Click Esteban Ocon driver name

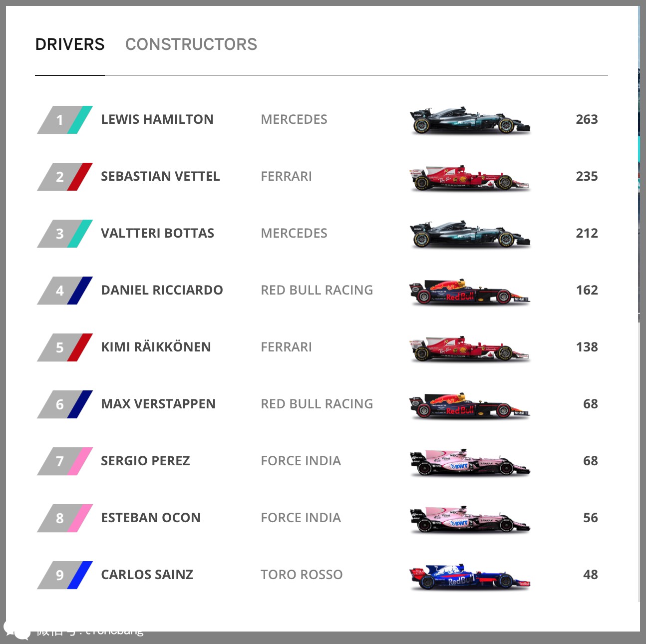151,518
